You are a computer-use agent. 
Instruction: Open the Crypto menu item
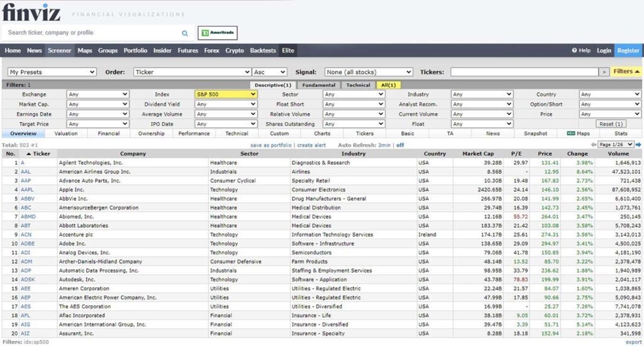235,50
